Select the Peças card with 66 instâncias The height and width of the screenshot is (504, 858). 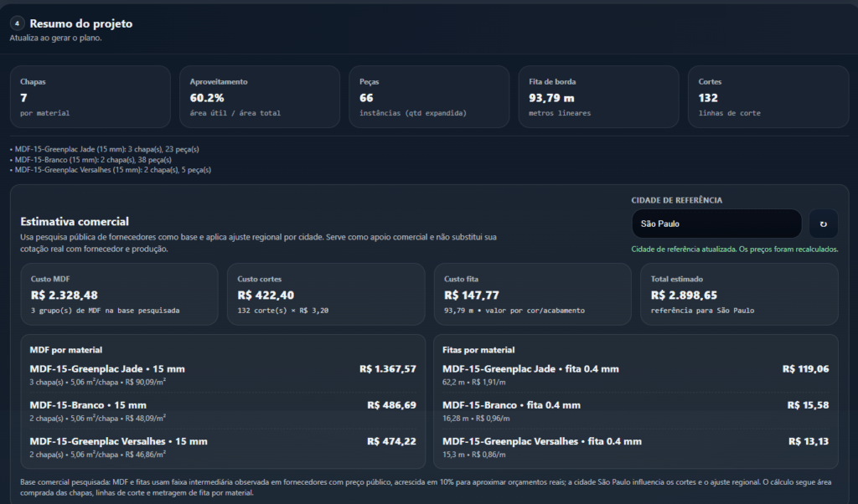429,96
